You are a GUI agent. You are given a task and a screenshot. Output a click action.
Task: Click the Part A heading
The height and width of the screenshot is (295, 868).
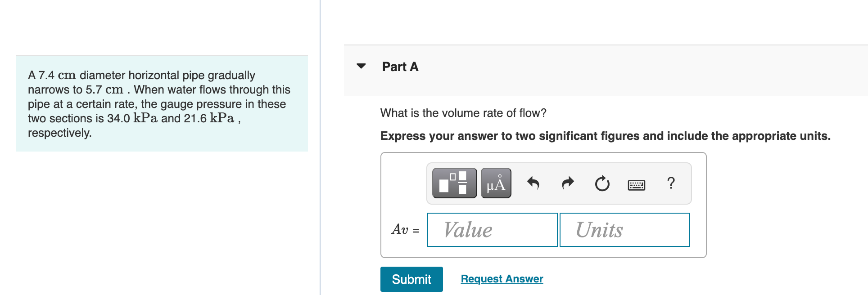pos(400,67)
